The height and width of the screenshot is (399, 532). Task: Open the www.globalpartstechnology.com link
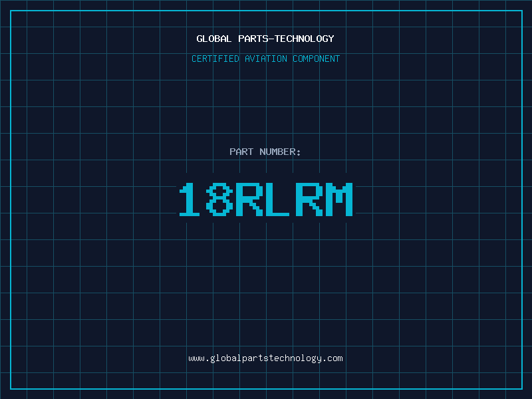(265, 358)
